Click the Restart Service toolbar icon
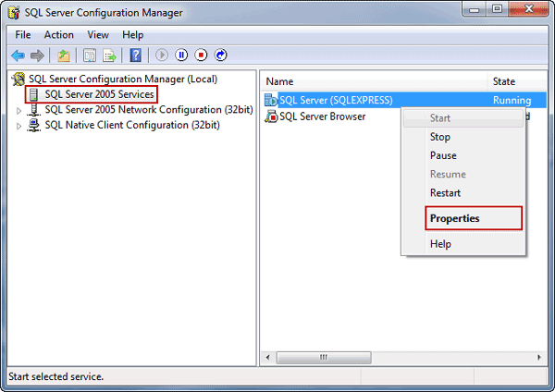Screen dimensions: 555x392 tap(220, 55)
